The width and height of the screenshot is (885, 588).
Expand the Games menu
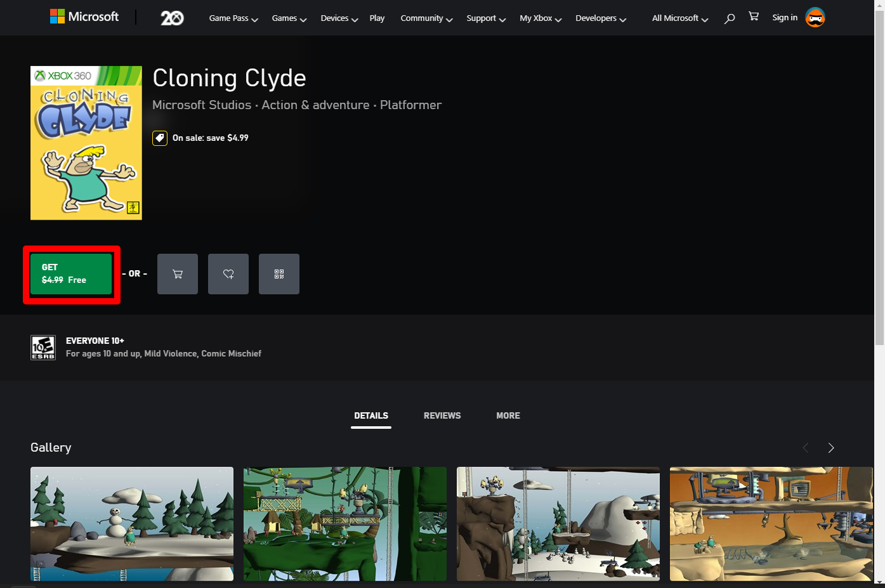(289, 18)
